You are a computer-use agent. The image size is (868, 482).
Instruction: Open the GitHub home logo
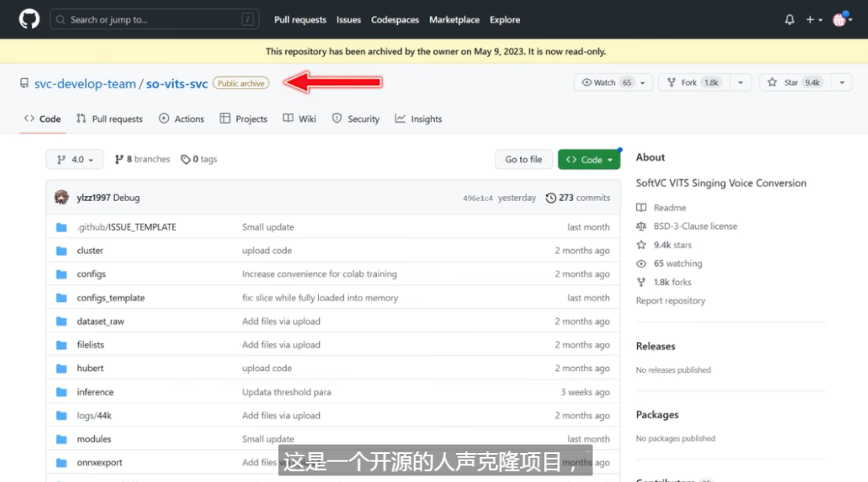(30, 19)
